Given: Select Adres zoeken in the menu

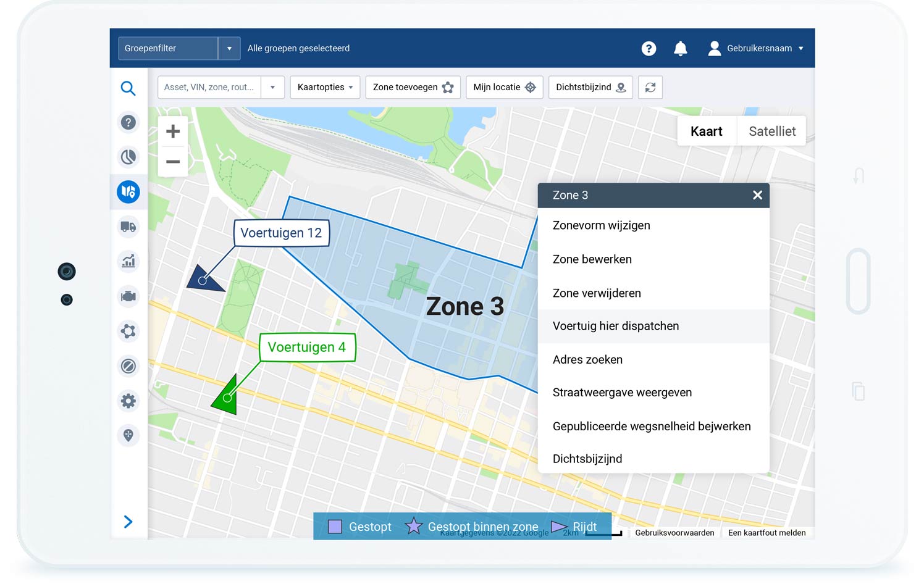Looking at the screenshot, I should 653,359.
